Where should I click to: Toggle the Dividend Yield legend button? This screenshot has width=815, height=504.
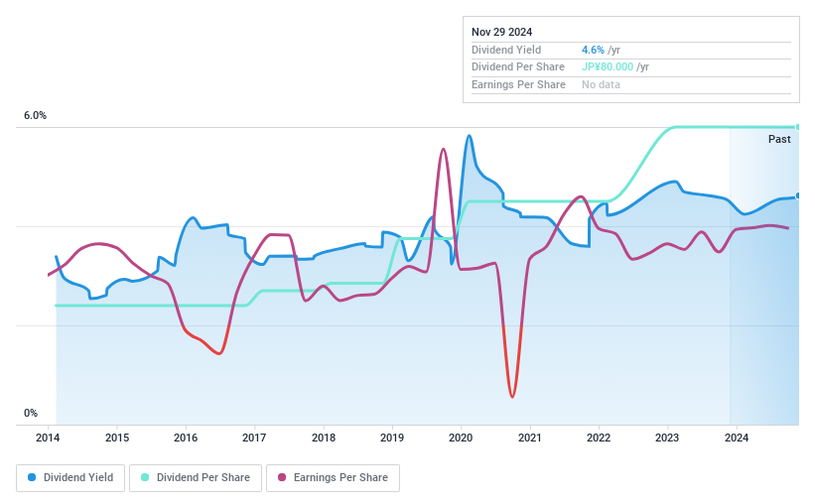click(70, 477)
